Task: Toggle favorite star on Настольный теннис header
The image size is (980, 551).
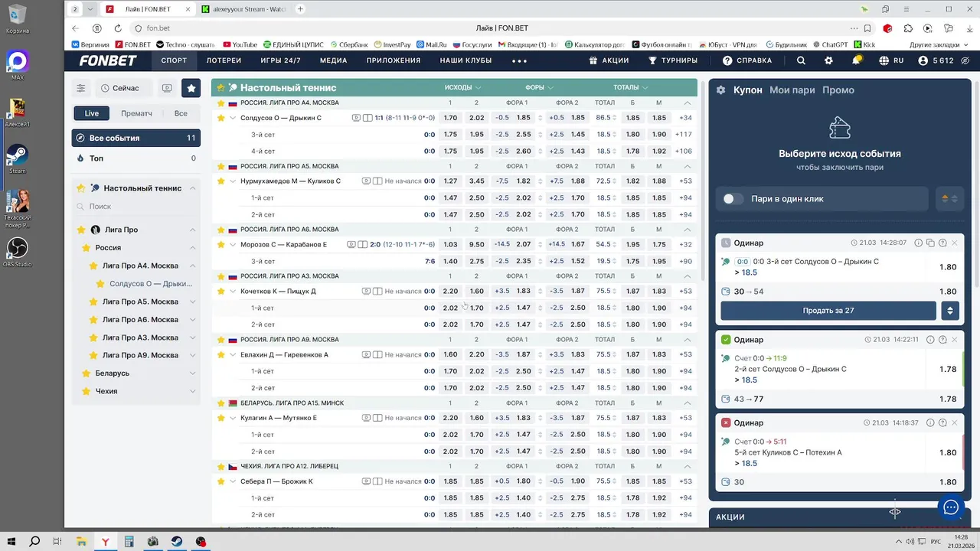Action: pyautogui.click(x=220, y=88)
